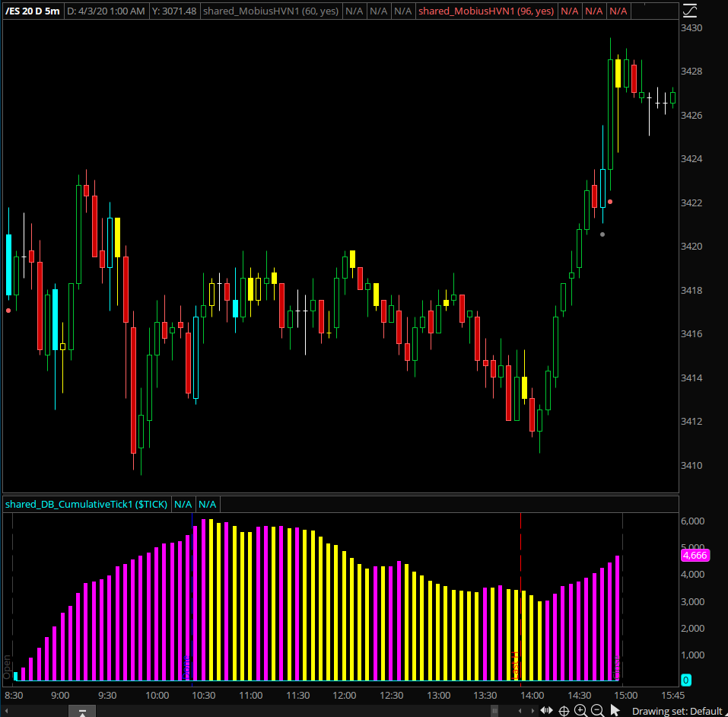Screen dimensions: 728x717
Task: Click the 15:45 time axis label
Action: coord(672,695)
